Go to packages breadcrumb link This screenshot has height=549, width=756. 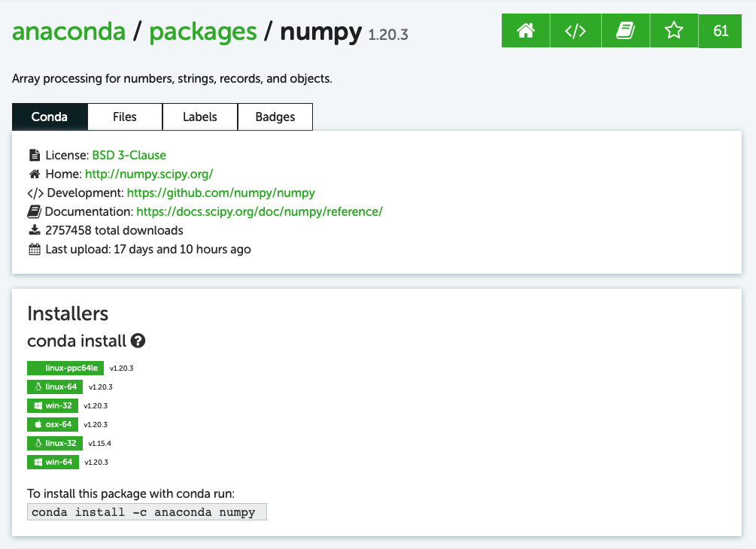click(x=202, y=33)
